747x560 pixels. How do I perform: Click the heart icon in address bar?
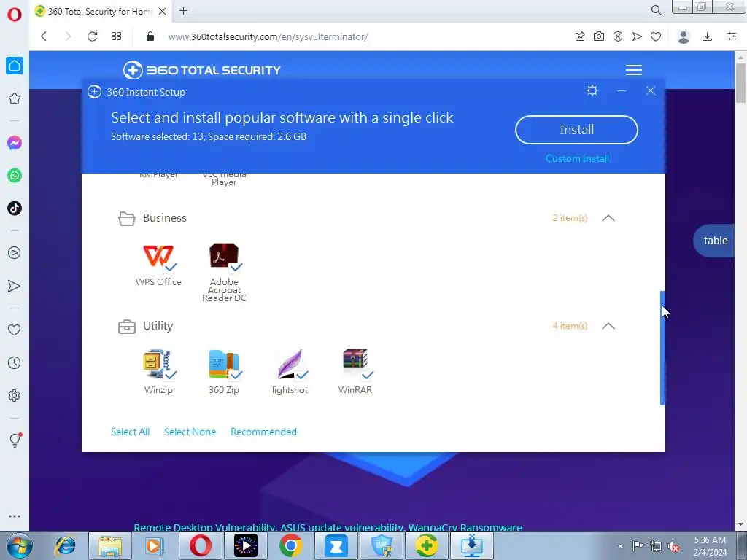[656, 36]
